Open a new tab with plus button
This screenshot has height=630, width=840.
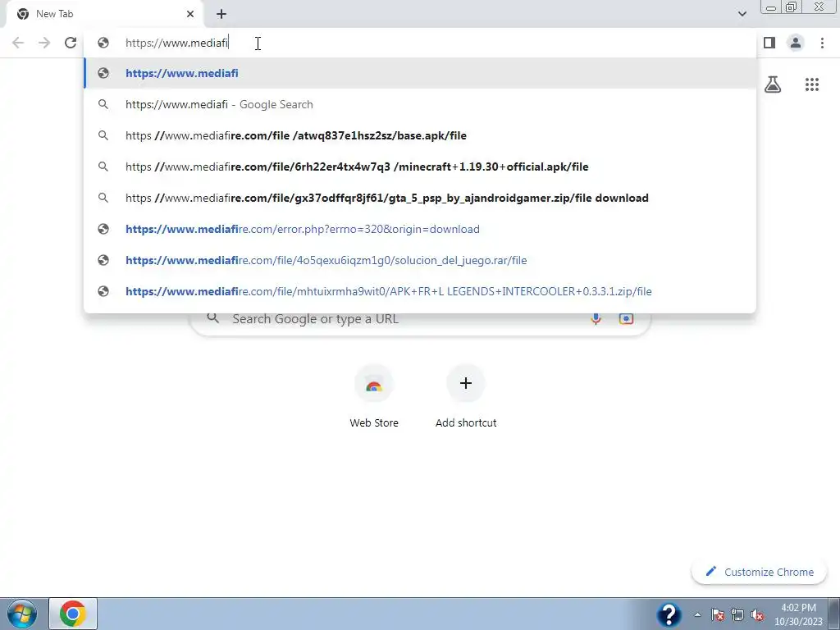(x=221, y=14)
